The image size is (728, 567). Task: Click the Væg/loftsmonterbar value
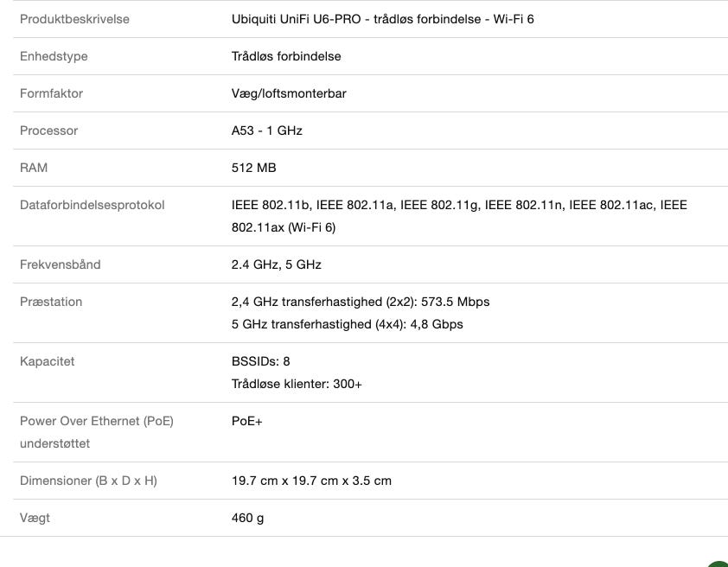coord(289,93)
